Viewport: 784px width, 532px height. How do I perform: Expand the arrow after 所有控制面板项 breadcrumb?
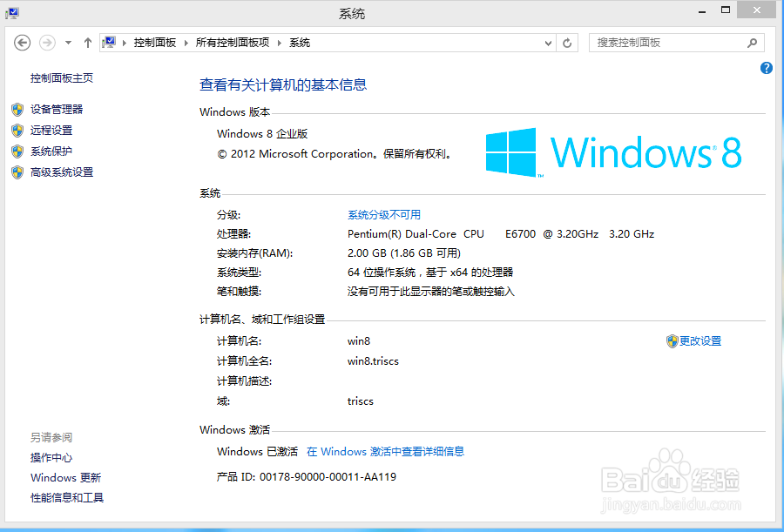coord(280,43)
